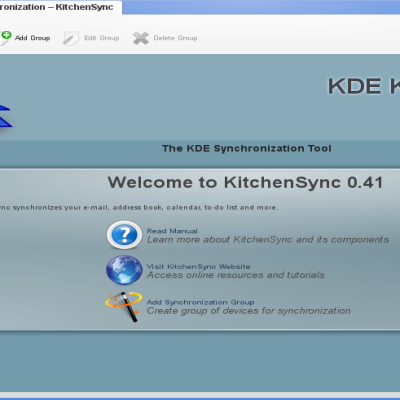400x400 pixels.
Task: Open the Add Synchronization Group link
Action: 200,302
